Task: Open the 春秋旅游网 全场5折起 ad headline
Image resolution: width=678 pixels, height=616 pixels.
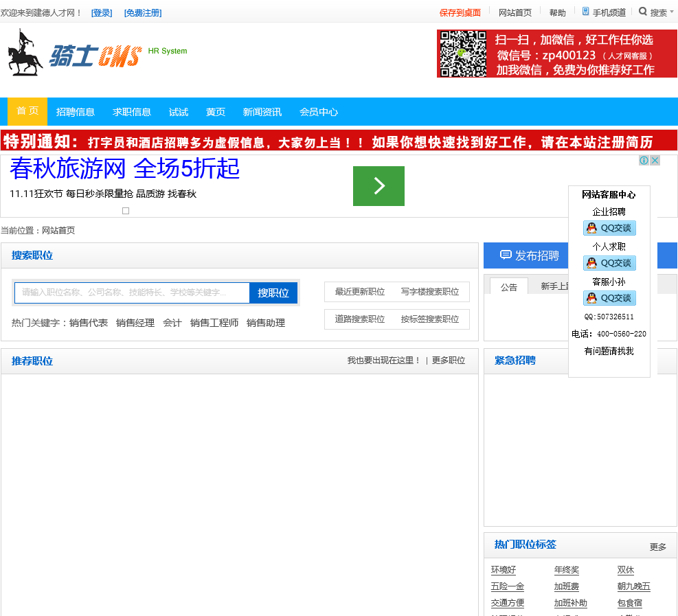Action: pyautogui.click(x=124, y=168)
